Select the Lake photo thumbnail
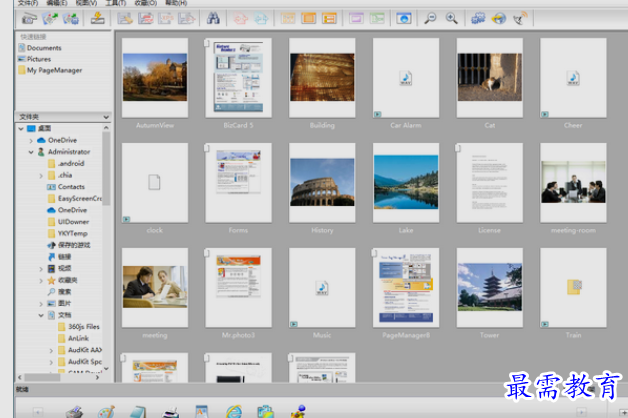The image size is (628, 418). [x=406, y=183]
